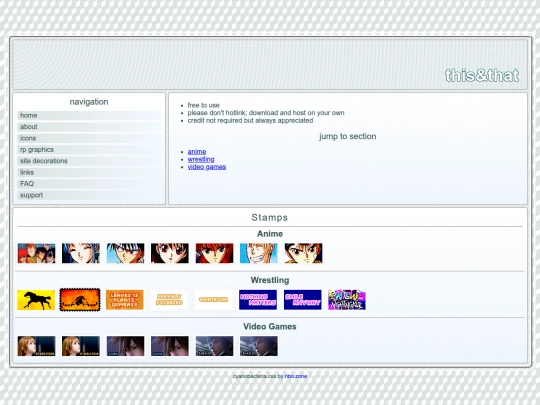Select the black horse on yellow stamp

click(36, 300)
